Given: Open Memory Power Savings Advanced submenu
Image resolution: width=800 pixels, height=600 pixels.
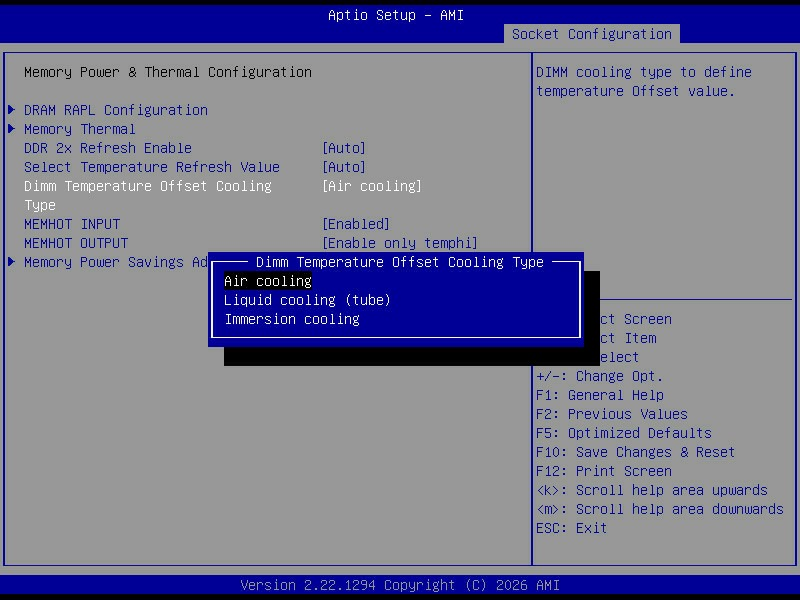Looking at the screenshot, I should coord(116,262).
